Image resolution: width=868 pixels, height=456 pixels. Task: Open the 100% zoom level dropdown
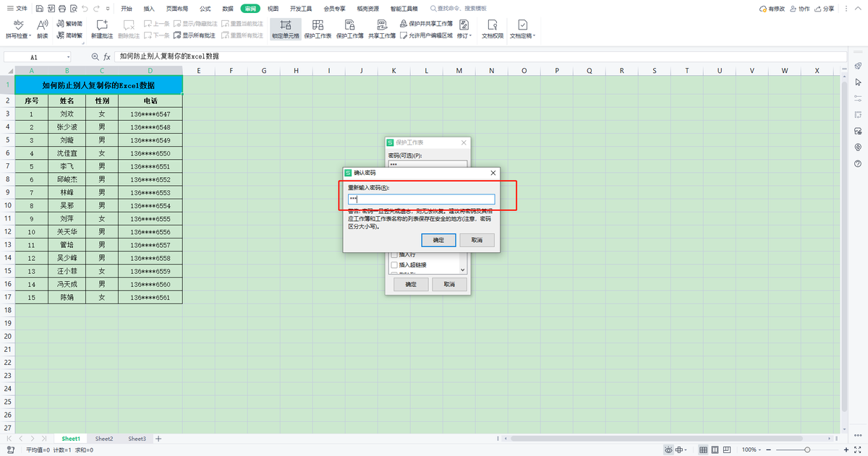(750, 449)
